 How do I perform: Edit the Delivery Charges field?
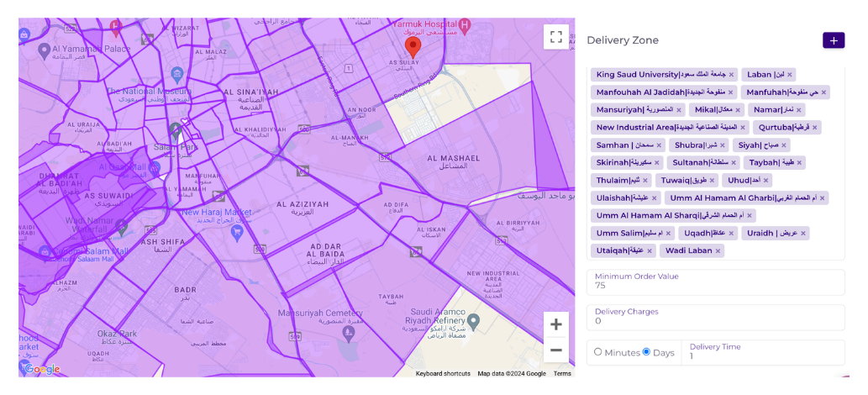(x=715, y=321)
